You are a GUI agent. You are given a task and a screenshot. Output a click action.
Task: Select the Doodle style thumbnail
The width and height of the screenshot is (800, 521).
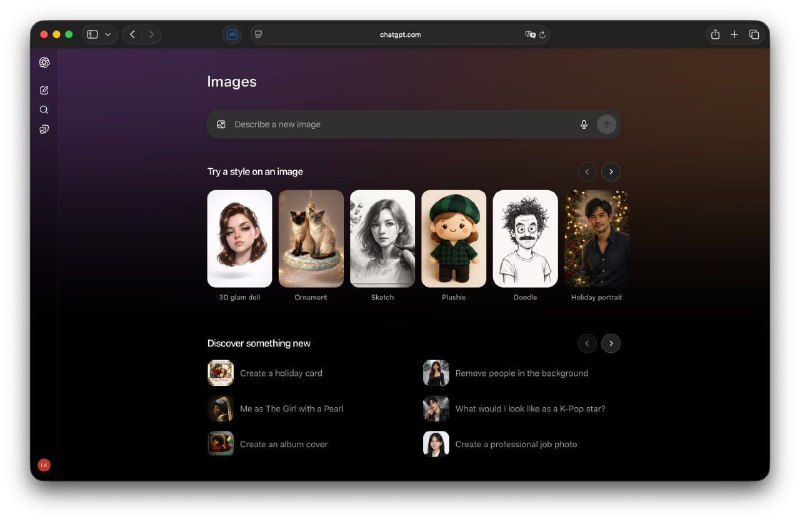526,238
